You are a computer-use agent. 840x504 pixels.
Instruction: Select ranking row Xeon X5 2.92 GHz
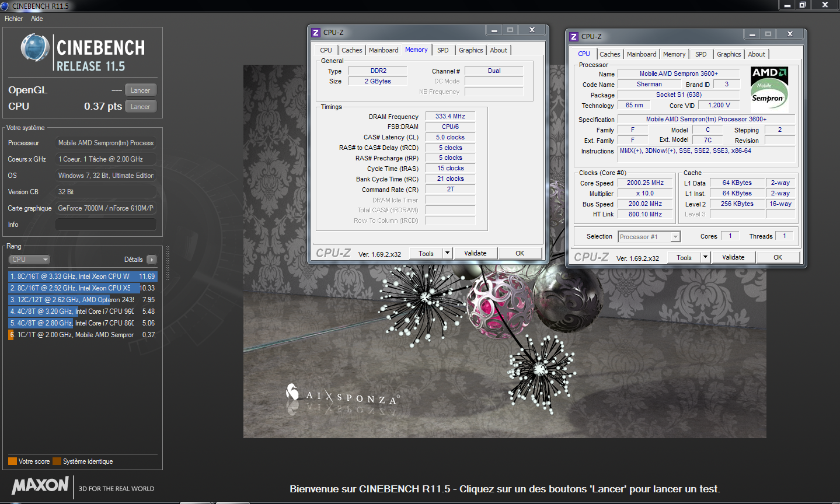[82, 288]
